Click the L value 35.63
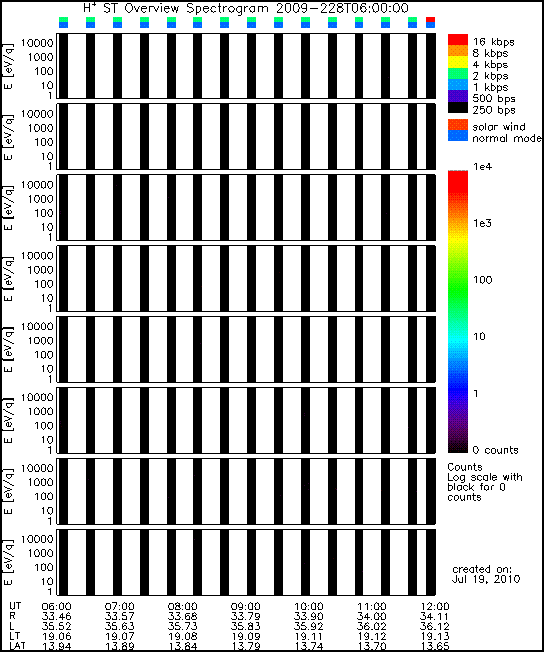Viewport: 544px width, 652px height. point(120,627)
